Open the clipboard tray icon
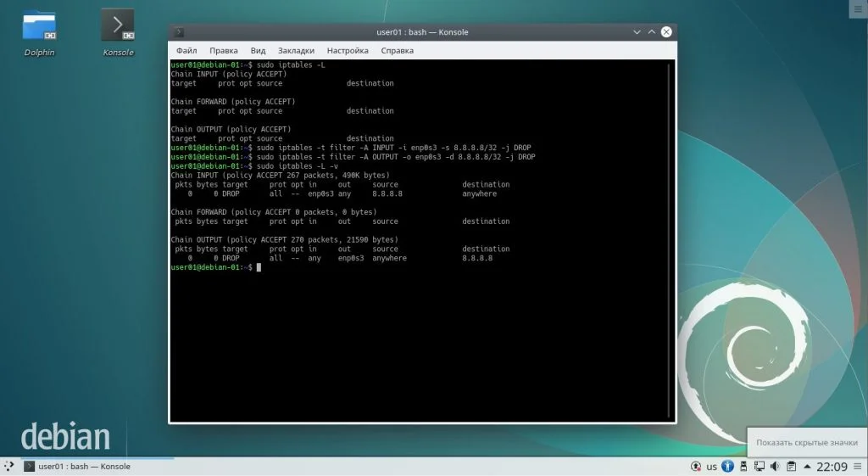 [x=791, y=466]
